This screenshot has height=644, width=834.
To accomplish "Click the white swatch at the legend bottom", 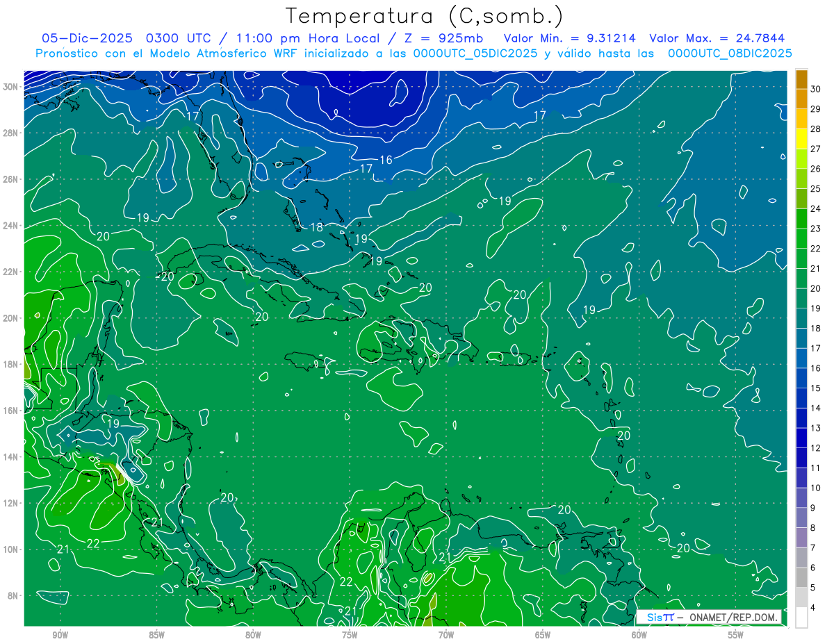I will click(x=801, y=617).
